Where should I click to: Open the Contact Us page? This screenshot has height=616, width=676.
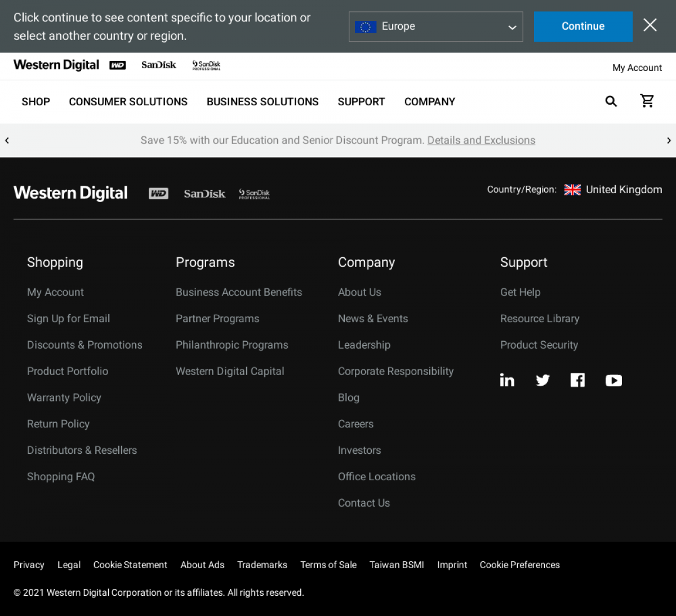click(x=364, y=503)
